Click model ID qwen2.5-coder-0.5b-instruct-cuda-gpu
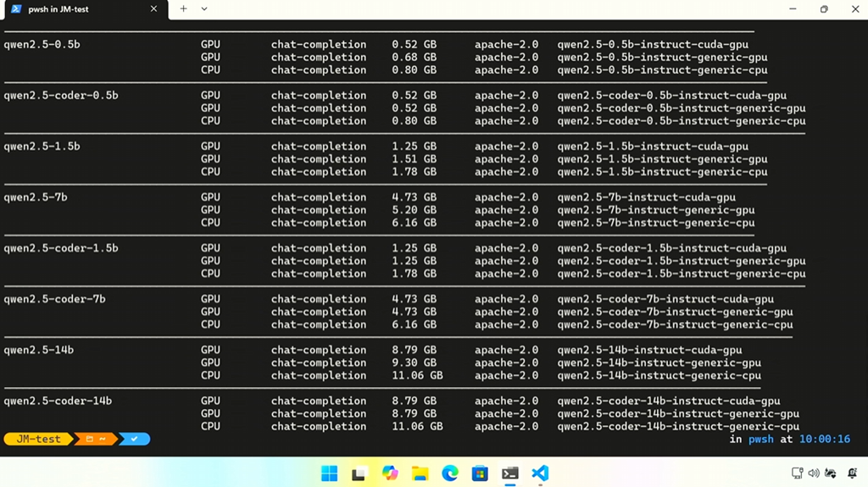The height and width of the screenshot is (487, 868). (x=671, y=95)
